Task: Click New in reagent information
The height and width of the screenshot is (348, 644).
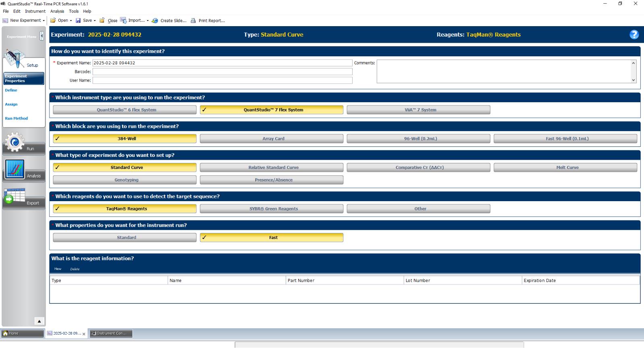Action: pyautogui.click(x=58, y=269)
